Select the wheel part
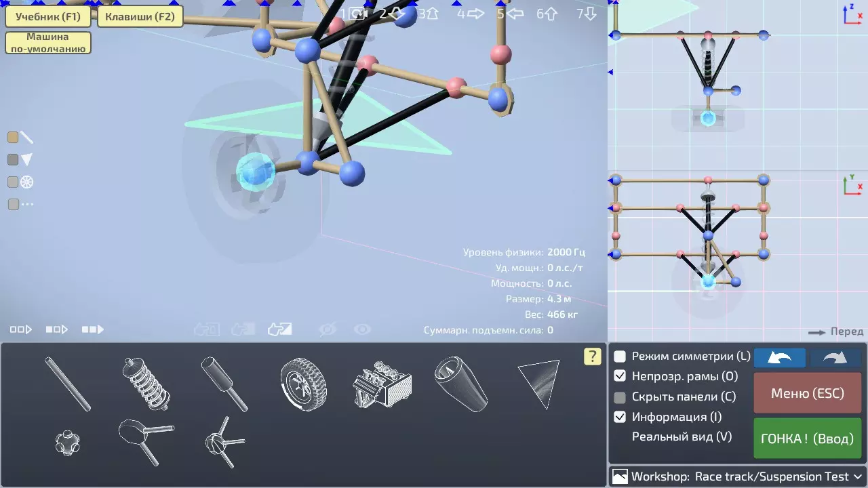The width and height of the screenshot is (868, 488). (x=303, y=384)
